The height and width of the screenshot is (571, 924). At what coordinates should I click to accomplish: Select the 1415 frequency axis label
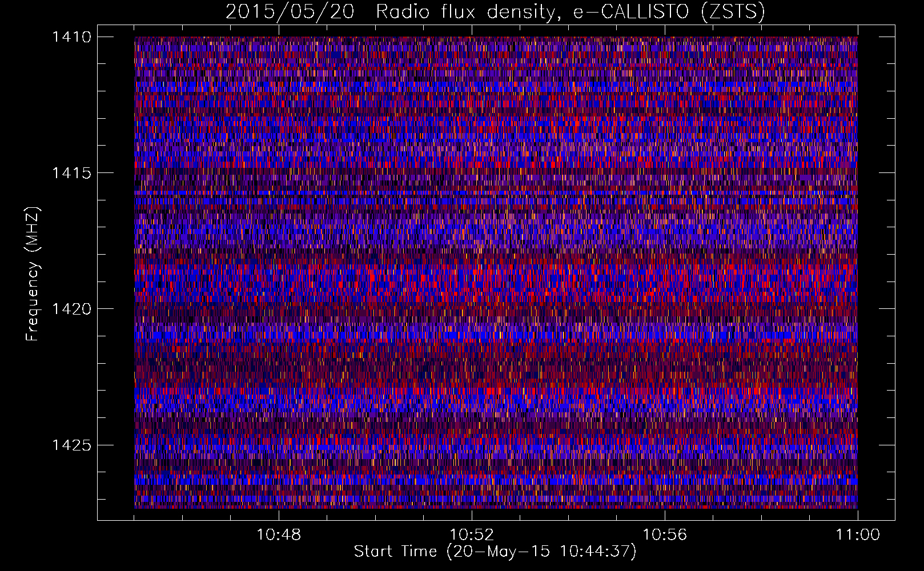point(71,173)
